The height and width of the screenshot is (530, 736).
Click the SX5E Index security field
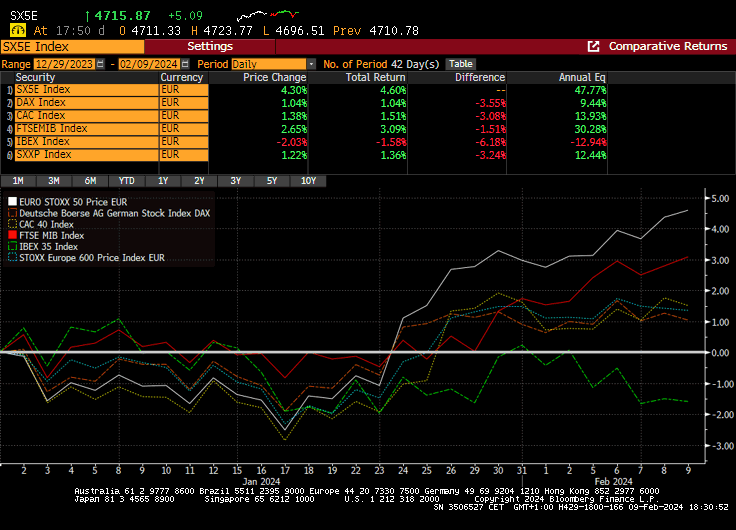pyautogui.click(x=86, y=90)
